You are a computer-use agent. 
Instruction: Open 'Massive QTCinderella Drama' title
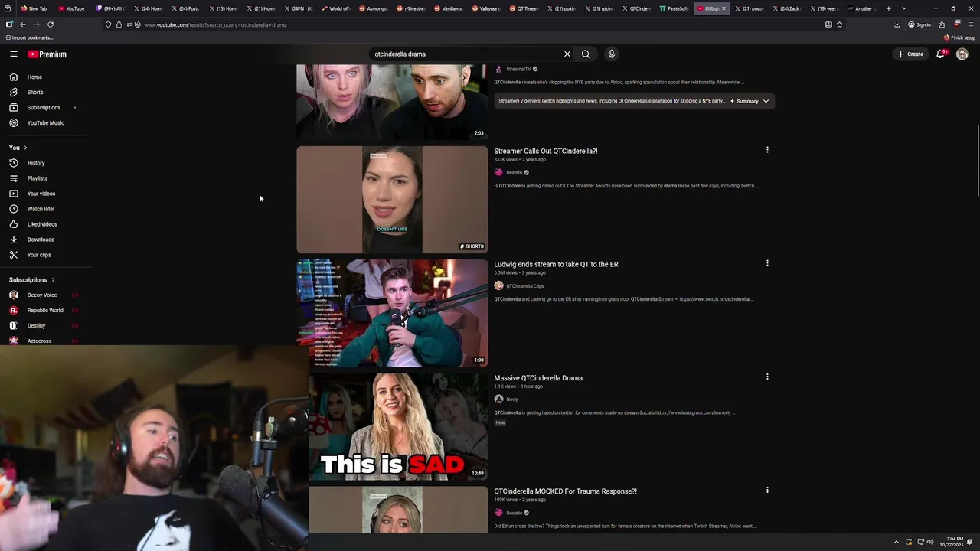538,378
